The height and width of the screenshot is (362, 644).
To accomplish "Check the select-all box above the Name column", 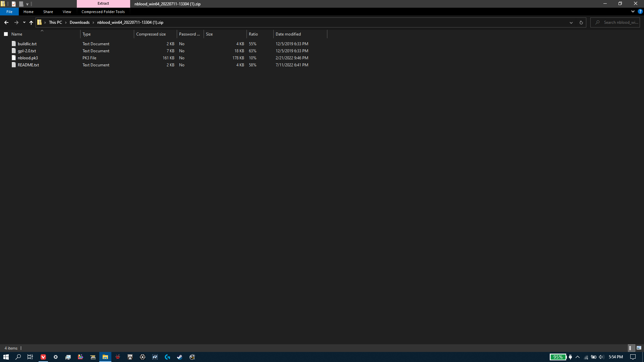I will (6, 34).
